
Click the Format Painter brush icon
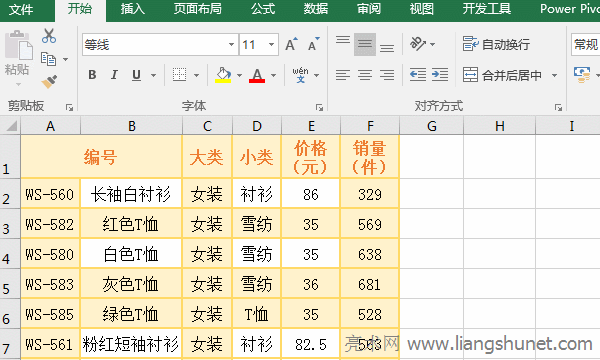pos(49,81)
